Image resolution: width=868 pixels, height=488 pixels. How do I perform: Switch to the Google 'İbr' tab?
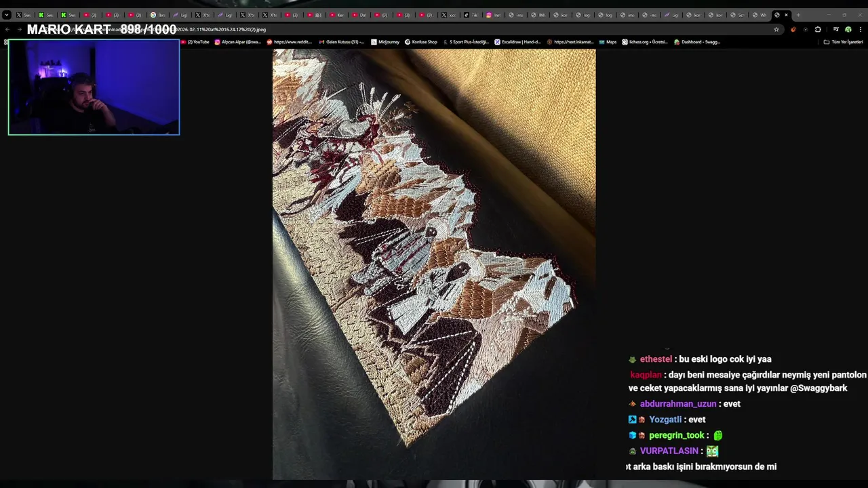click(x=157, y=15)
